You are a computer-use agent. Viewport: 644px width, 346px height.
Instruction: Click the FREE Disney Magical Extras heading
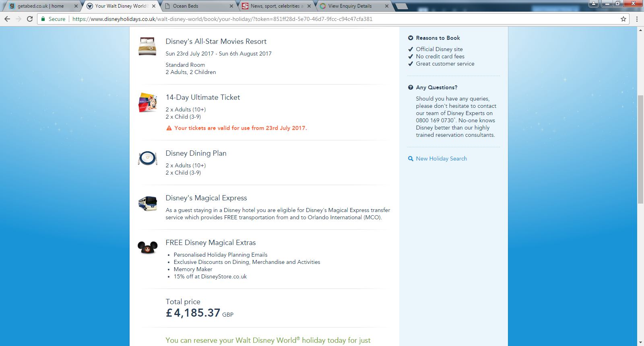211,243
